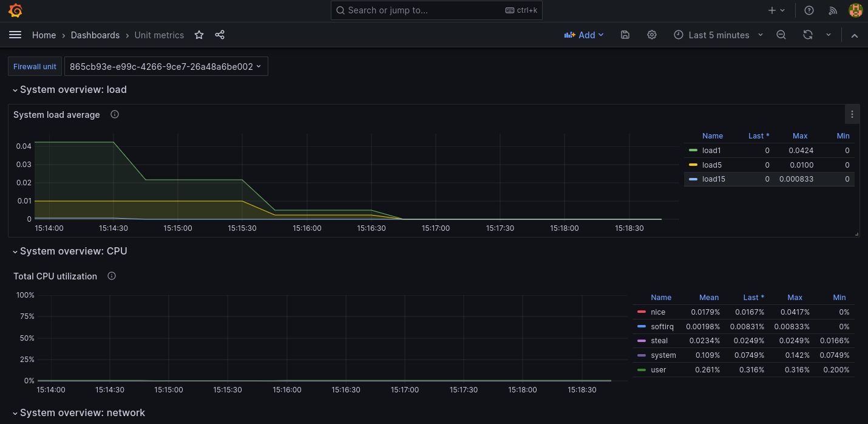
Task: Go to the Dashboards breadcrumb
Action: [95, 35]
